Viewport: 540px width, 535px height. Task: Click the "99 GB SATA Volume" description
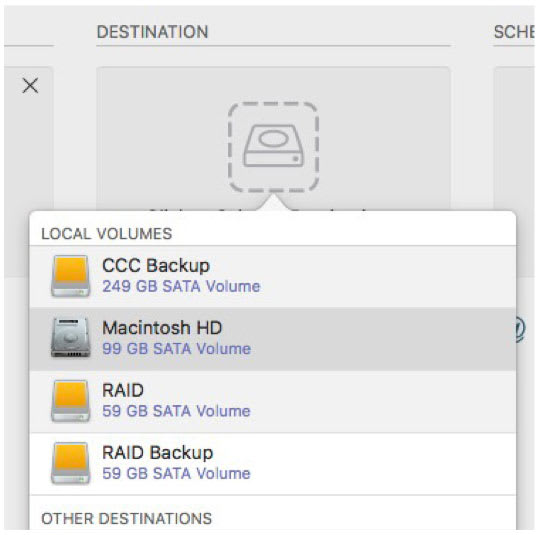tap(176, 349)
